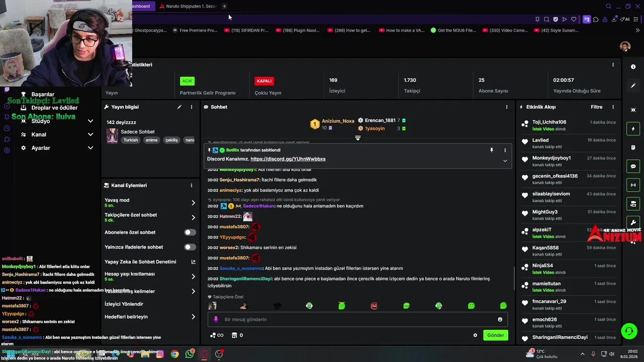This screenshot has width=644, height=362.
Task: Open Get the M3U8 File bookmark
Action: (x=453, y=30)
